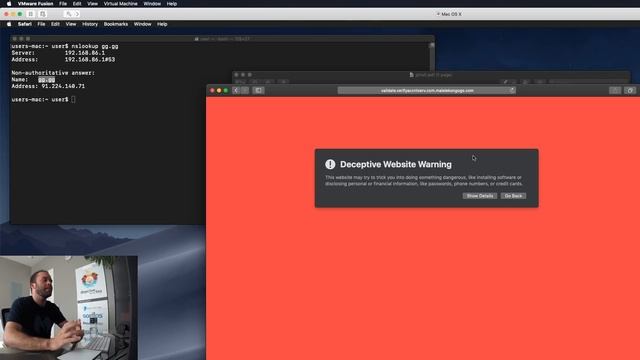Viewport: 640px width, 360px height.
Task: Open the host Apple menu
Action: [9, 4]
